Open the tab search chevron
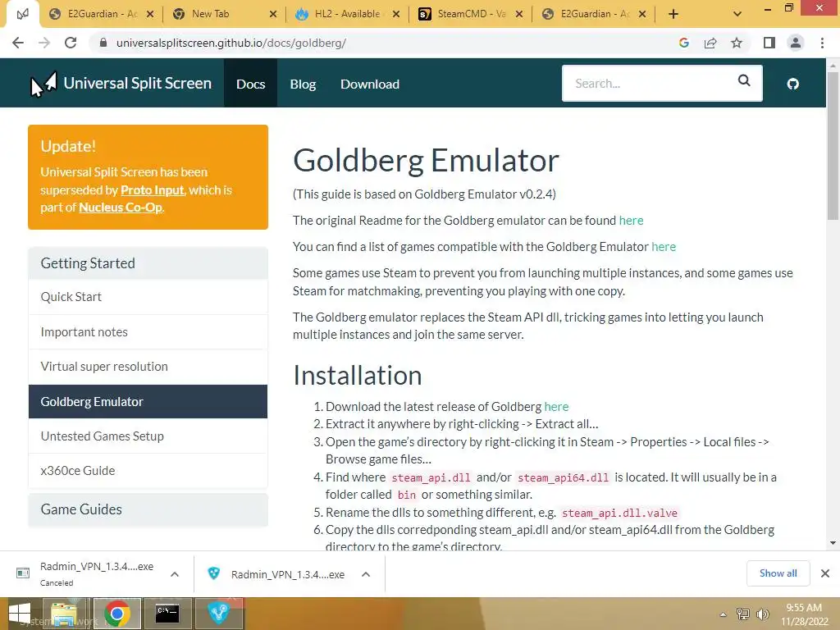This screenshot has width=840, height=630. click(x=737, y=15)
